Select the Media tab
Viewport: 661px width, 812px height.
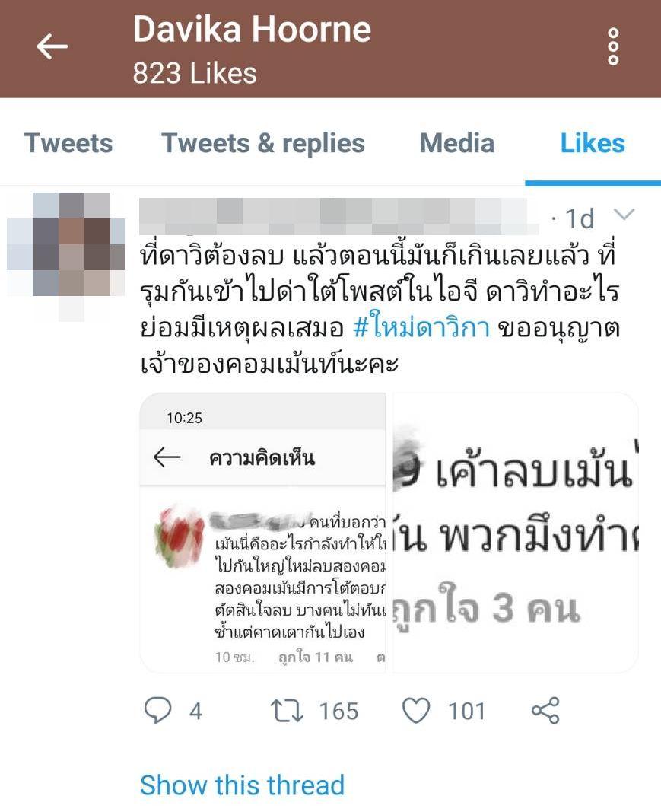(457, 143)
